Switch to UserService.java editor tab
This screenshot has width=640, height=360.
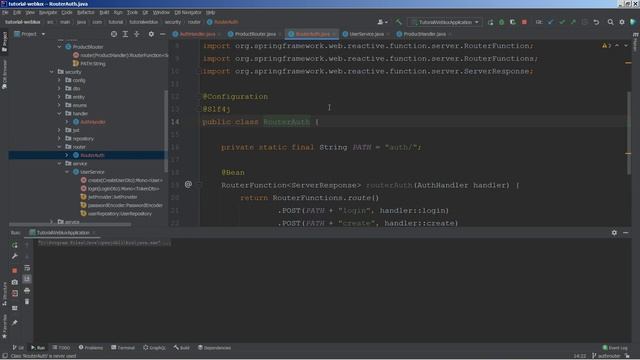[366, 34]
